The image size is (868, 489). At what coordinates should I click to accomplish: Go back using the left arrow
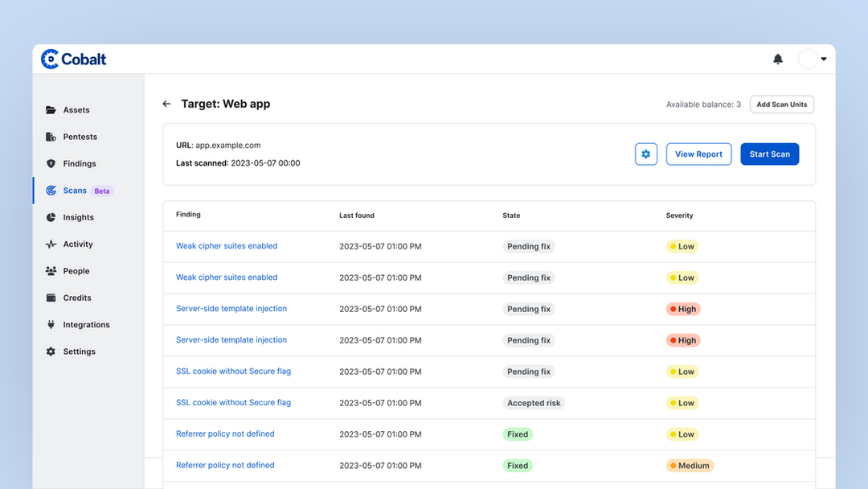pos(166,104)
